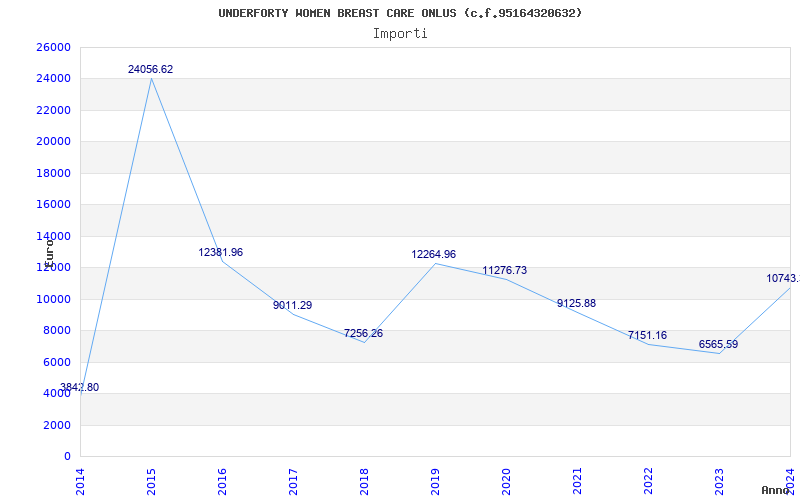Select the 9125.88 data label
Image resolution: width=800 pixels, height=500 pixels.
tap(576, 304)
